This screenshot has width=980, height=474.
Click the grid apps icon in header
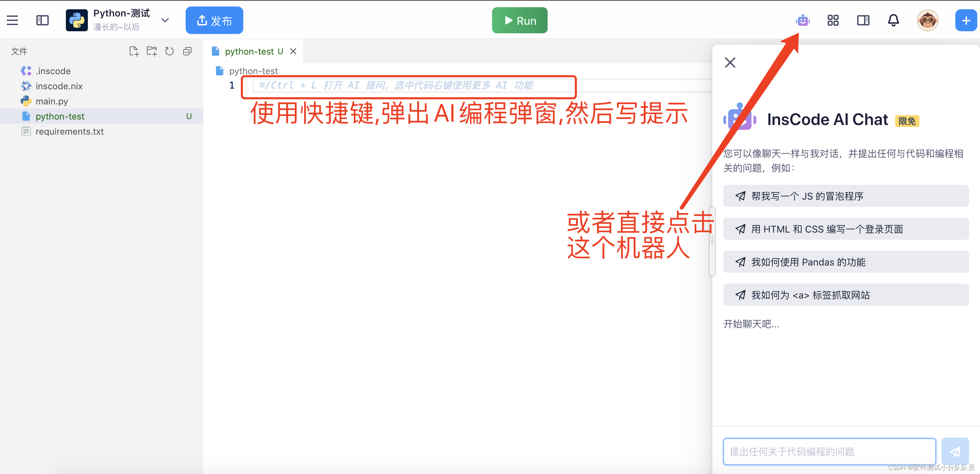(833, 20)
